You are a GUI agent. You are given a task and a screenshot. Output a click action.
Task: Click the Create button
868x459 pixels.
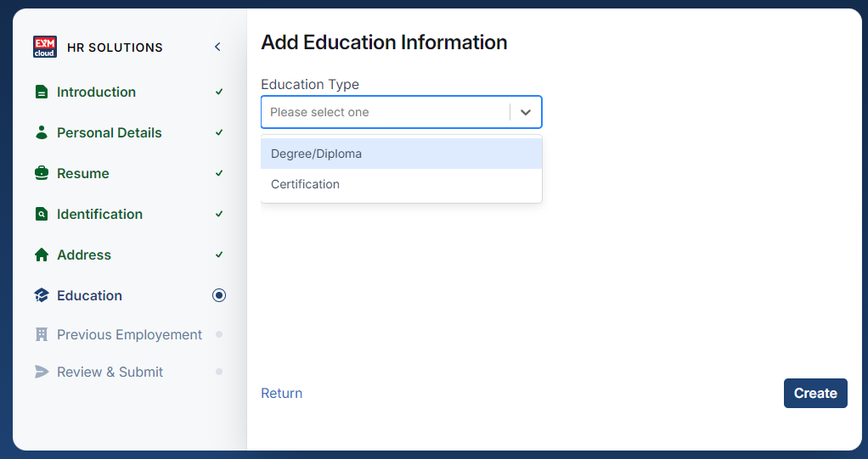click(815, 393)
